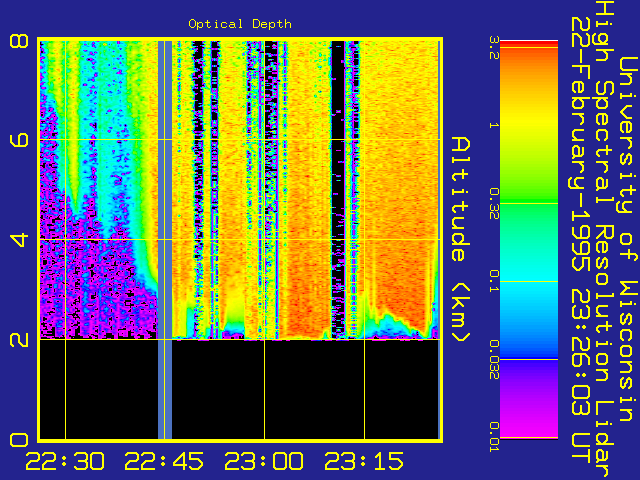Click the colorbar label 1
This screenshot has height=480, width=640.
pyautogui.click(x=494, y=125)
